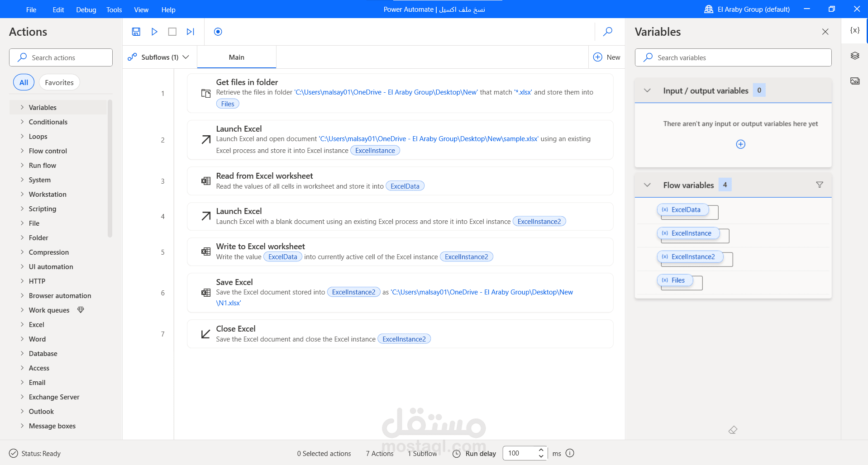This screenshot has height=465, width=868.
Task: Click the Files variable in action 1
Action: pyautogui.click(x=228, y=104)
